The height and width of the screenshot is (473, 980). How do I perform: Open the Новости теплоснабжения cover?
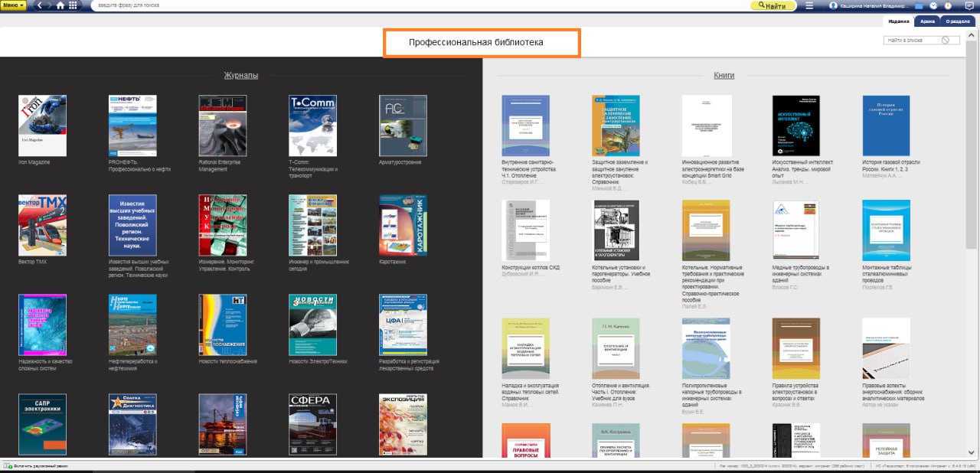[x=223, y=325]
